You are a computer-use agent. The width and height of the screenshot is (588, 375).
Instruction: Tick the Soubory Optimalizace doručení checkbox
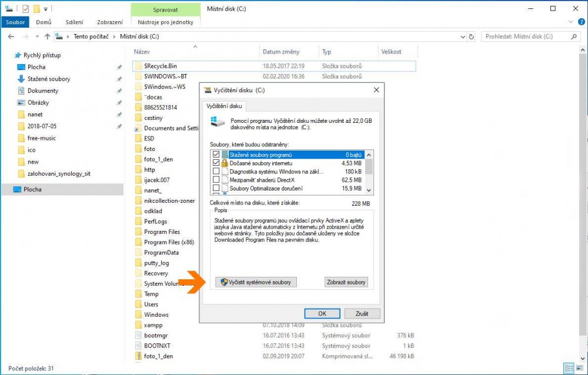pyautogui.click(x=216, y=188)
